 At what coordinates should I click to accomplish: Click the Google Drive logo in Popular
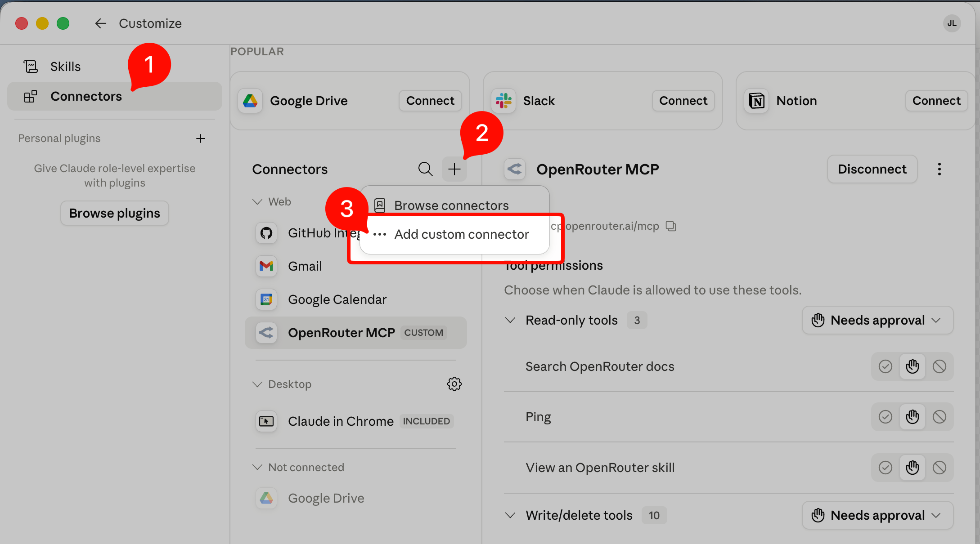pyautogui.click(x=250, y=101)
